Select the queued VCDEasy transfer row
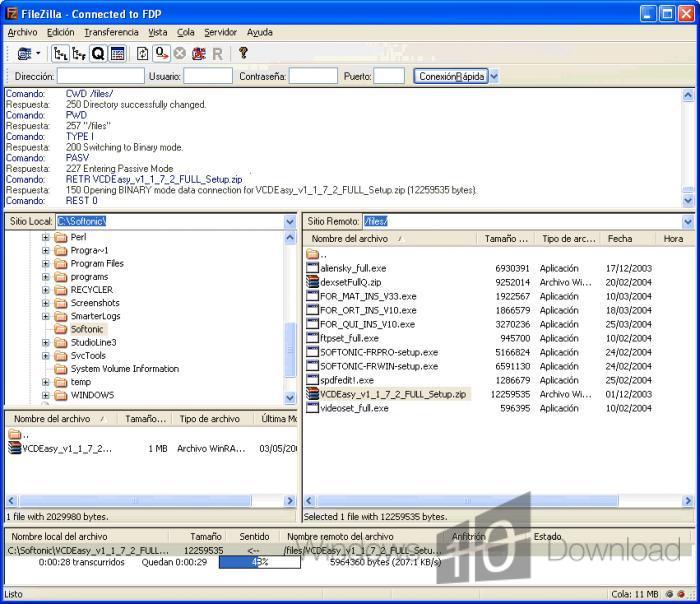The image size is (700, 604). [348, 550]
